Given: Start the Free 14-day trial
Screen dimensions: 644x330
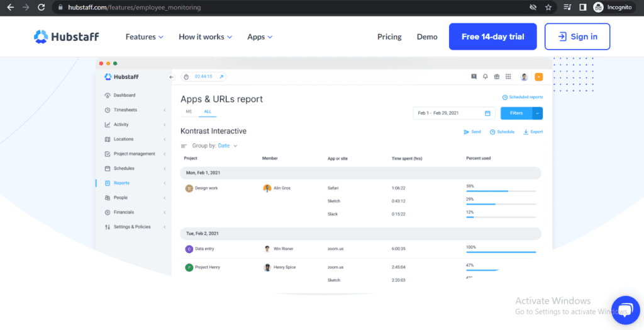Looking at the screenshot, I should (493, 37).
